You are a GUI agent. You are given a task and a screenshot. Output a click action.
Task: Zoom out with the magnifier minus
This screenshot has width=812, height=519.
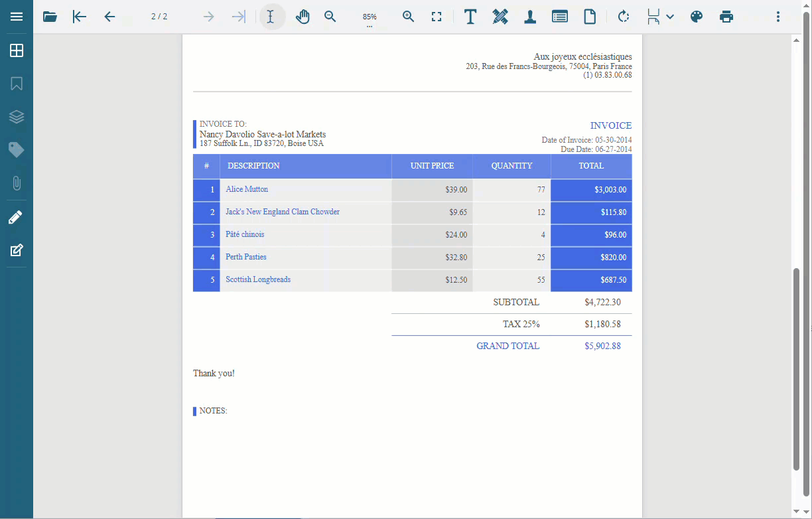[330, 17]
